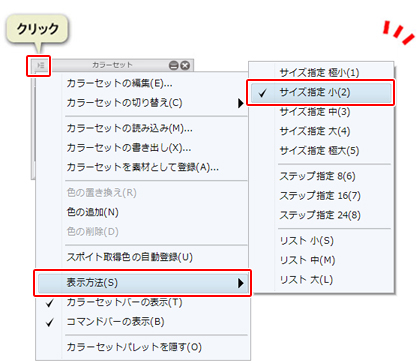Close the カラーセット palette with X icon
The image size is (420, 364).
click(185, 65)
